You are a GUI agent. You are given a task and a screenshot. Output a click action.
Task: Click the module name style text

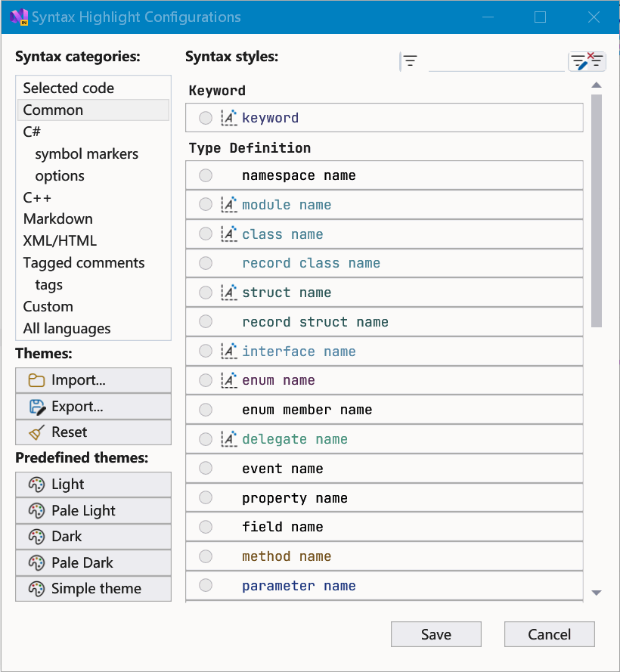pos(287,205)
